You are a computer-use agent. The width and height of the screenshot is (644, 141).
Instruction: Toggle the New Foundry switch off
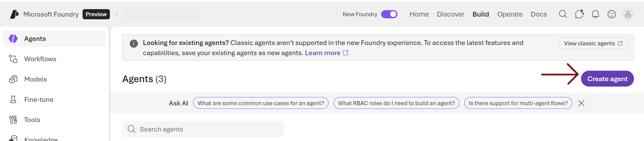coord(389,14)
